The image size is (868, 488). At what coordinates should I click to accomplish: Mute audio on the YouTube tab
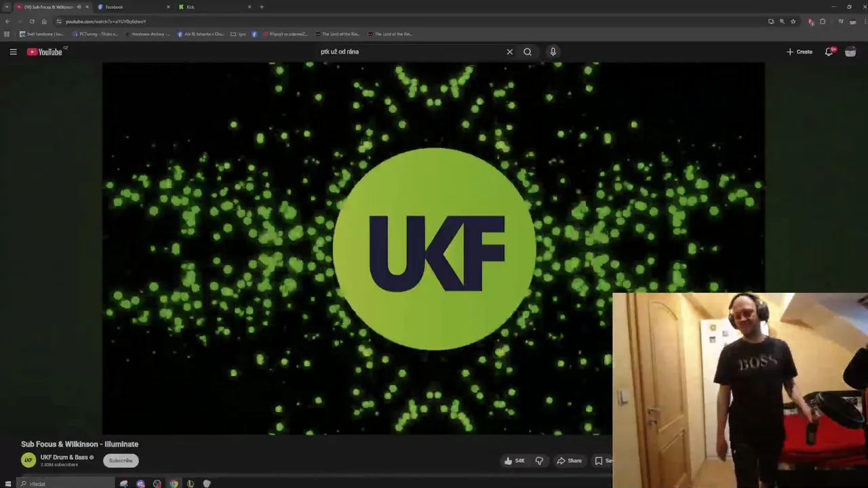(x=79, y=7)
